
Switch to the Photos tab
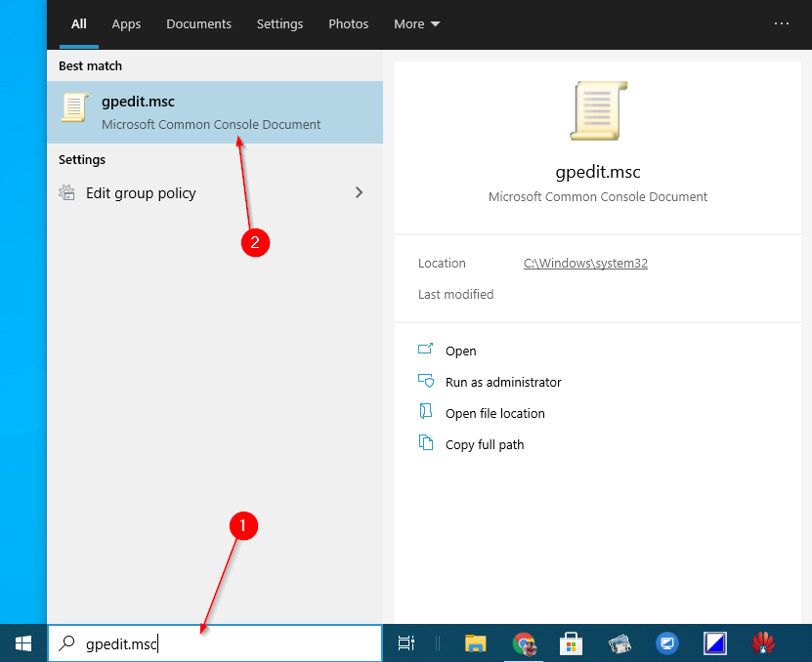pyautogui.click(x=348, y=23)
